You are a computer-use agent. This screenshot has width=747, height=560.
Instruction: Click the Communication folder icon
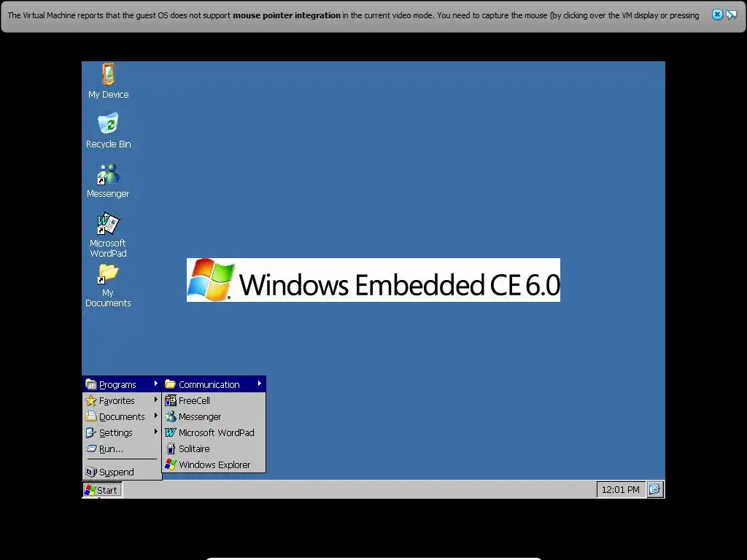(170, 384)
